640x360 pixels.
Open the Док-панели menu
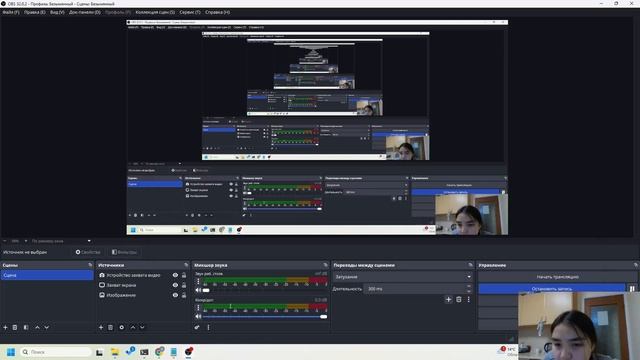[85, 12]
